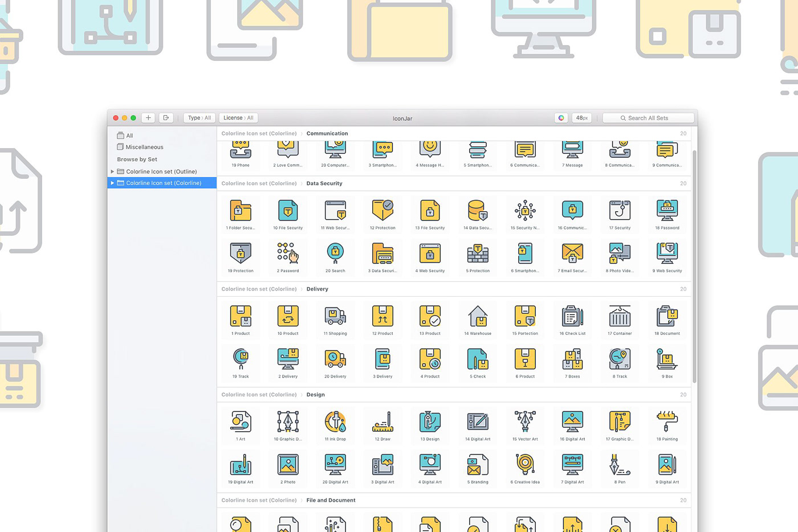The width and height of the screenshot is (798, 532).
Task: Click the vertical scrollbar of icon grid
Action: click(694, 268)
